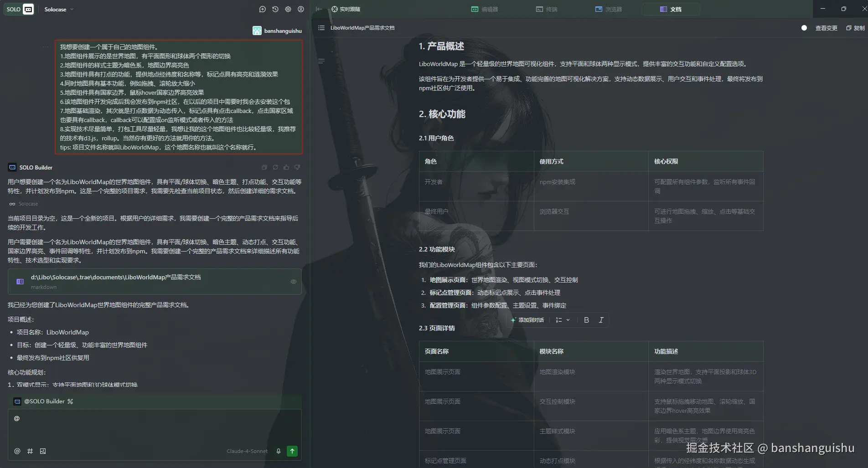Insert a # context reference
868x468 pixels.
[x=30, y=451]
